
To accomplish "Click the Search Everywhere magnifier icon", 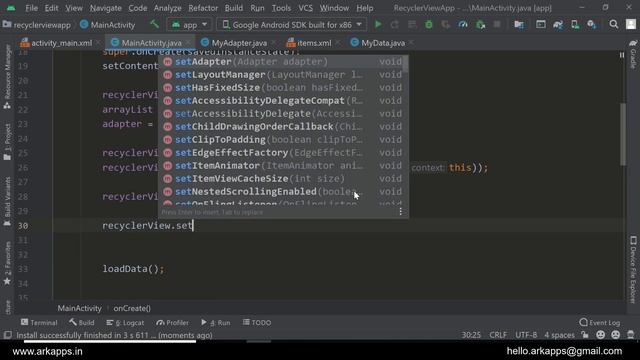I will pyautogui.click(x=613, y=24).
